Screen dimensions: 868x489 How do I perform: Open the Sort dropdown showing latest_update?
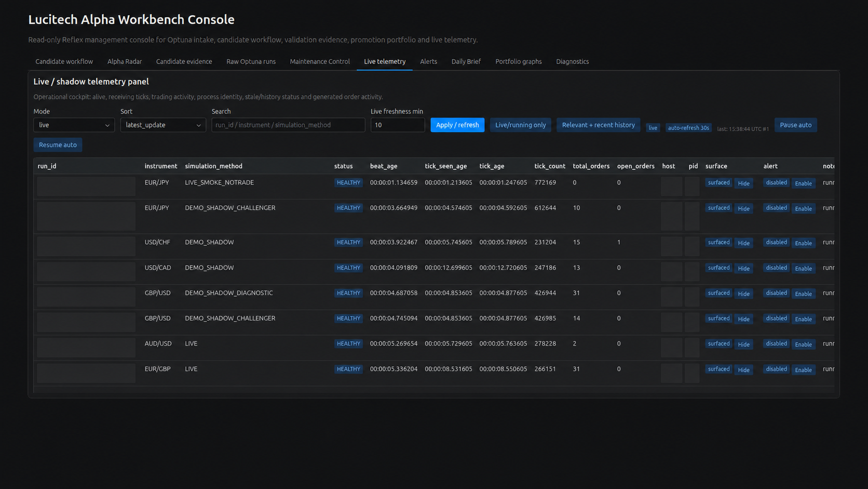click(x=163, y=125)
